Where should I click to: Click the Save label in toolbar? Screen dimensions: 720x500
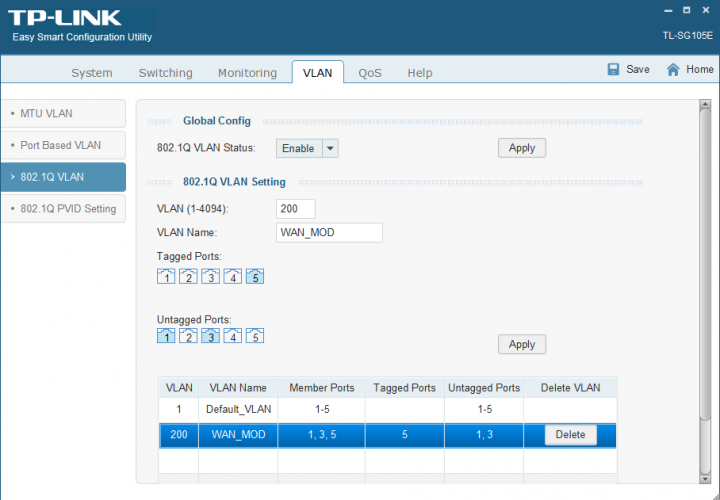pyautogui.click(x=637, y=69)
